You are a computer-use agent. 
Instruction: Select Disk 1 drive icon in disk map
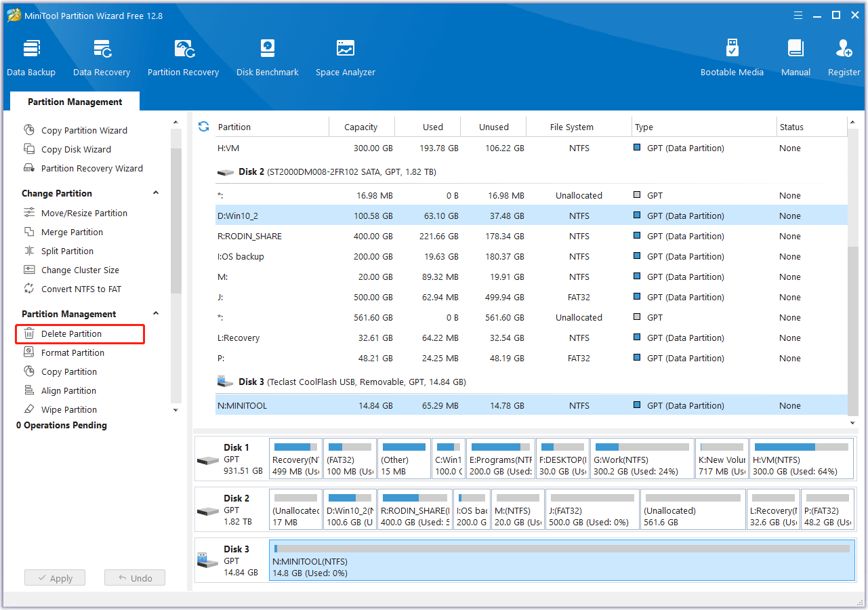click(207, 460)
